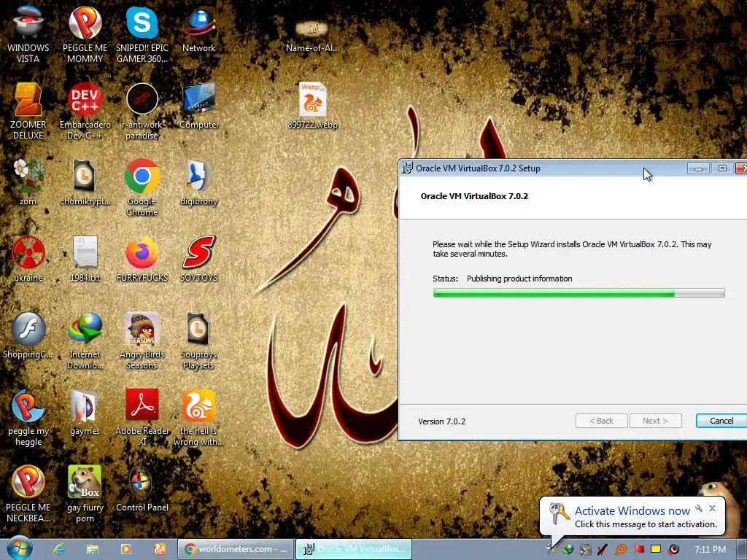Image resolution: width=747 pixels, height=560 pixels.
Task: Click the yellow monitor network tray icon
Action: coord(656,549)
